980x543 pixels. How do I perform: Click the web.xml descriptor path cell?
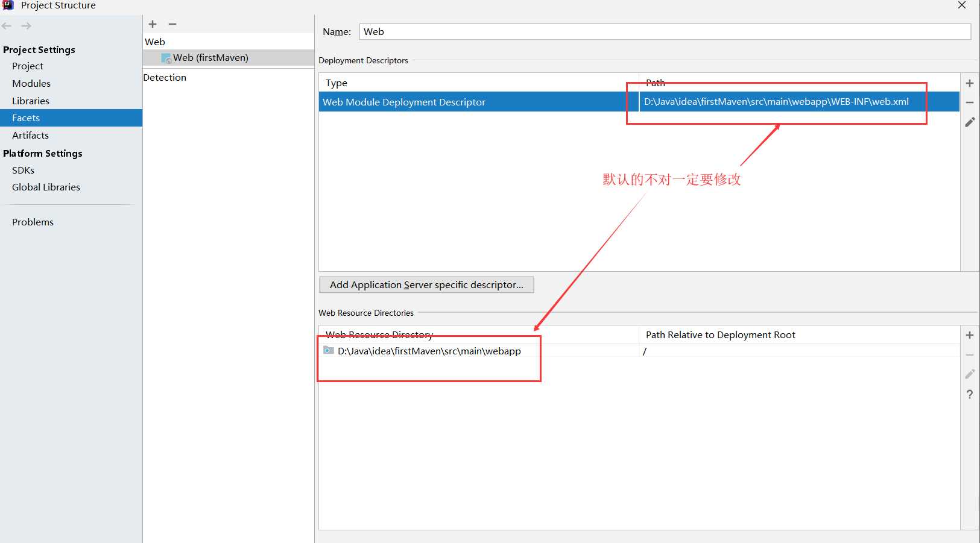(799, 102)
